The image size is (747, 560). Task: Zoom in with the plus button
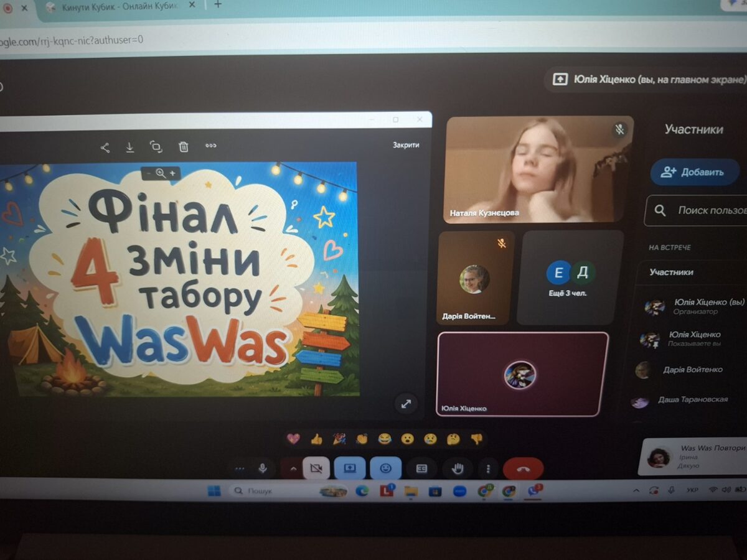pyautogui.click(x=173, y=174)
